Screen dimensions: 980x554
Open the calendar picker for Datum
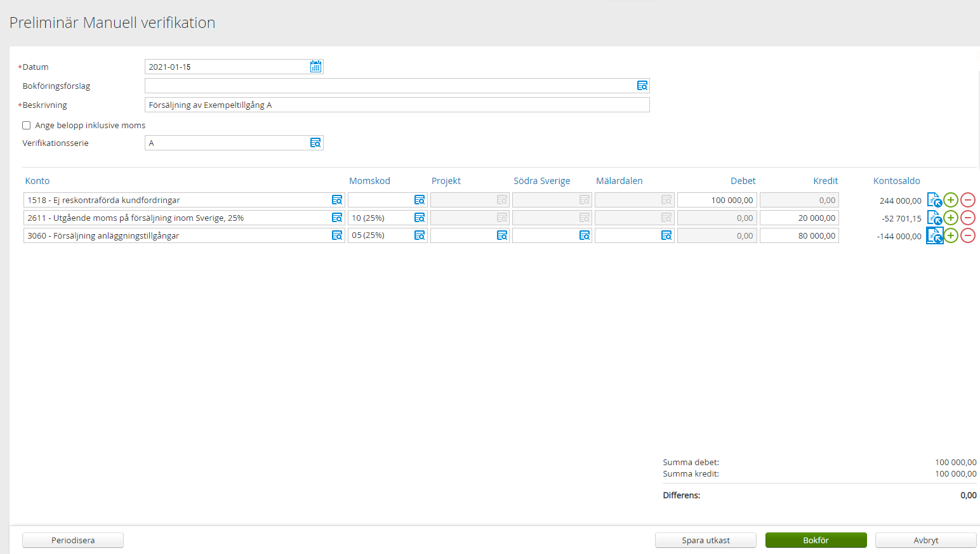click(x=315, y=67)
